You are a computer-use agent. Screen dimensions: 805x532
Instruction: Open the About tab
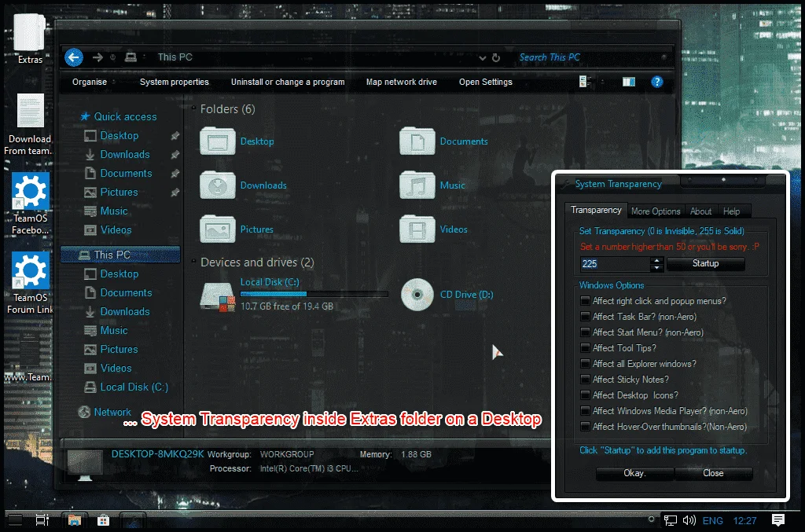[700, 211]
